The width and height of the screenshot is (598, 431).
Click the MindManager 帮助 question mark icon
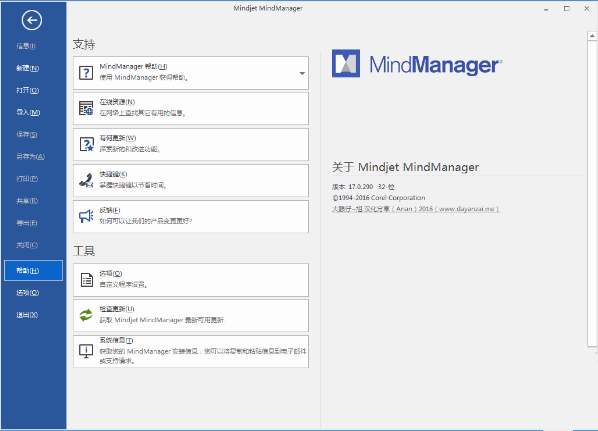tap(86, 72)
